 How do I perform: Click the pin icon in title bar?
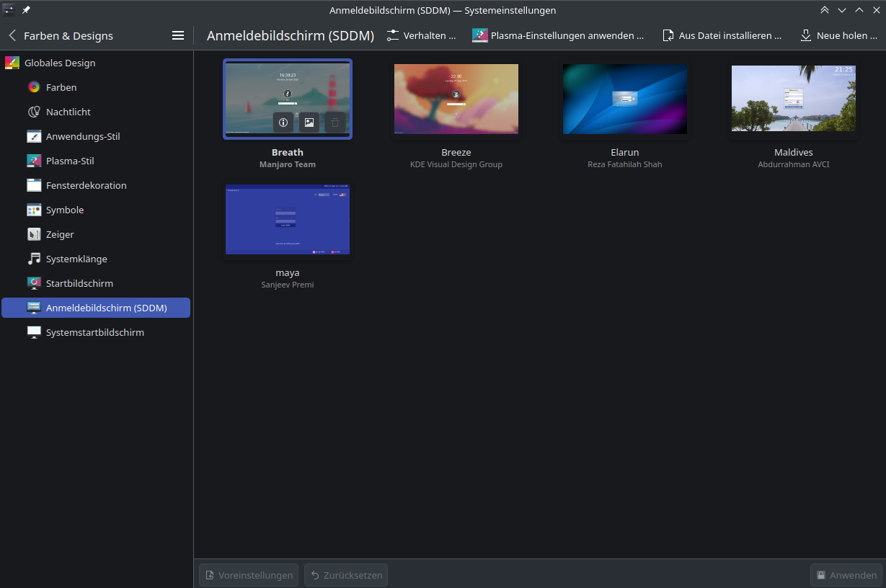[x=26, y=10]
